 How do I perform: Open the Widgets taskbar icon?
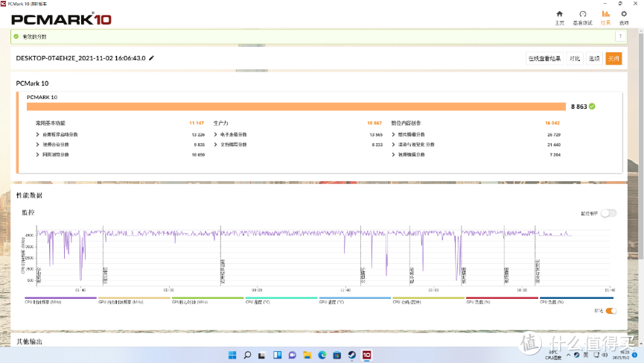(x=277, y=355)
